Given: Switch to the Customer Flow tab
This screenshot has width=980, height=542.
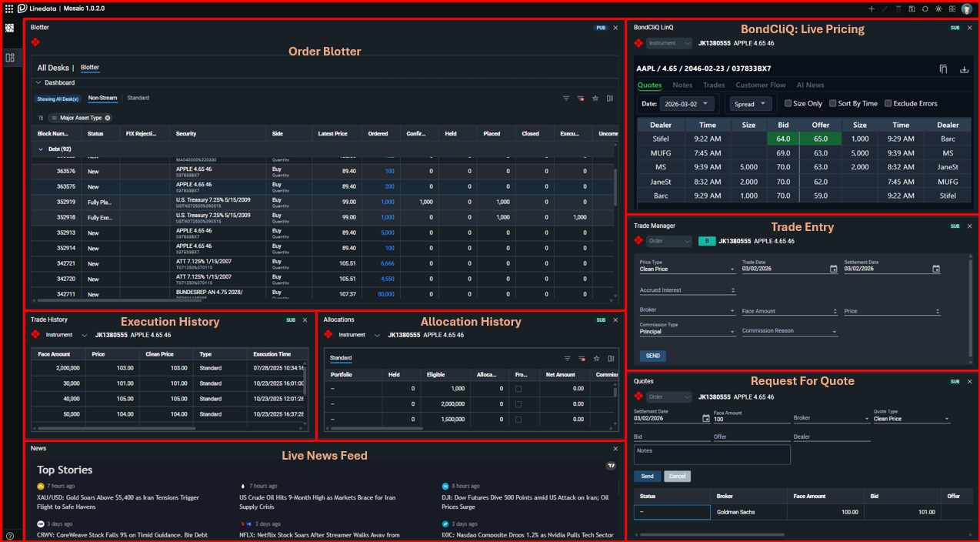Looking at the screenshot, I should tap(760, 85).
